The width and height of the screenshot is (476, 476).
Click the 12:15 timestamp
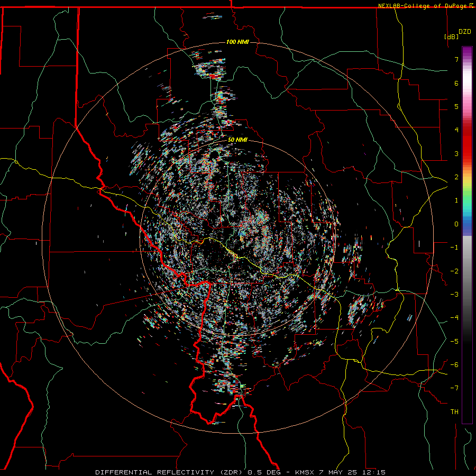point(373,472)
